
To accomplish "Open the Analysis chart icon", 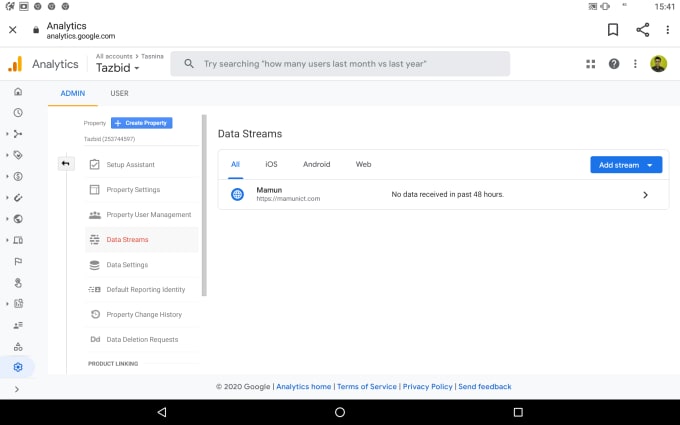I will pyautogui.click(x=18, y=304).
